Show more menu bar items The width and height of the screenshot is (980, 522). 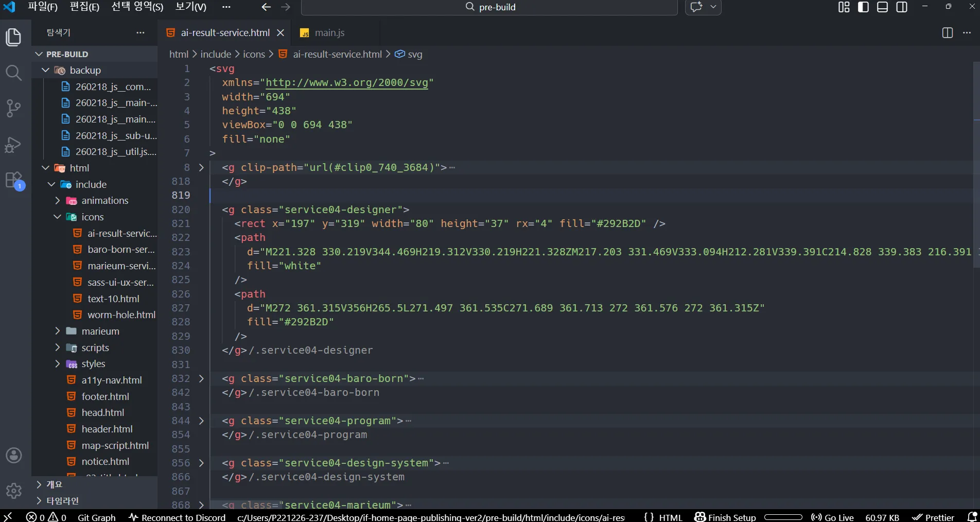click(x=226, y=7)
